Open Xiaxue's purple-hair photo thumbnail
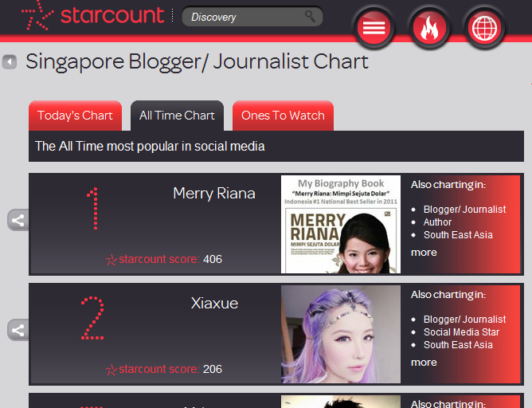This screenshot has height=408, width=532. pyautogui.click(x=341, y=335)
